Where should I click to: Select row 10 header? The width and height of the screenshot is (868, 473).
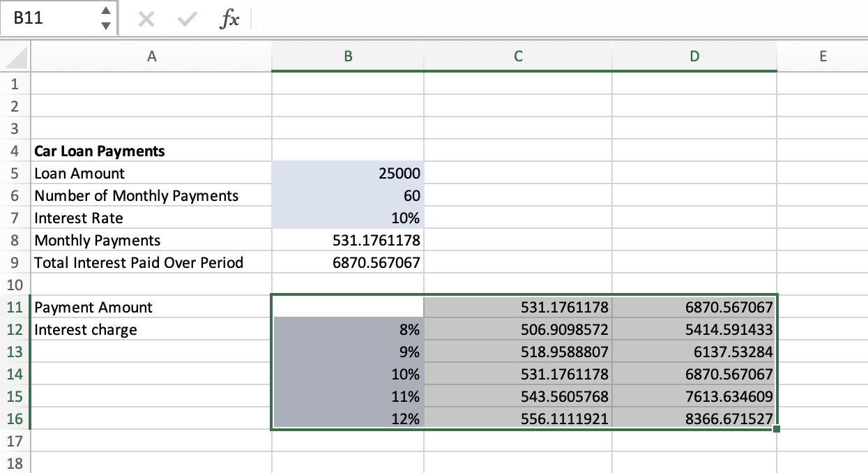(x=15, y=285)
